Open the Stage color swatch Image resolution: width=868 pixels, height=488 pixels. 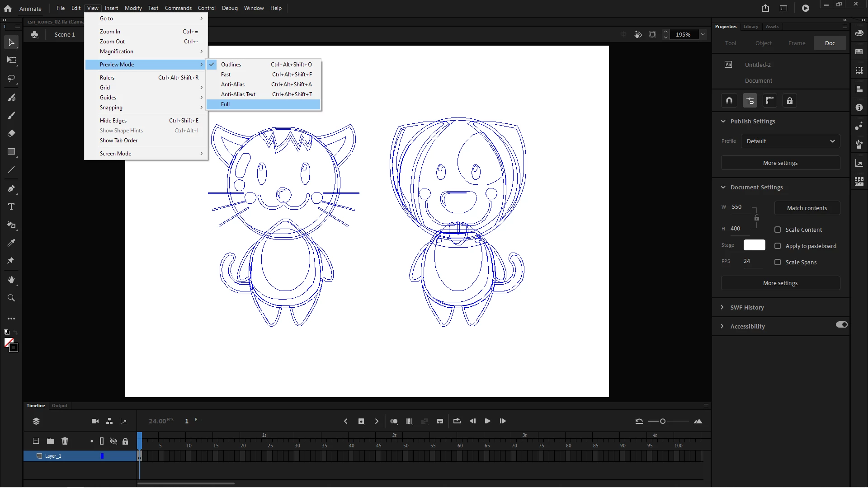point(754,245)
